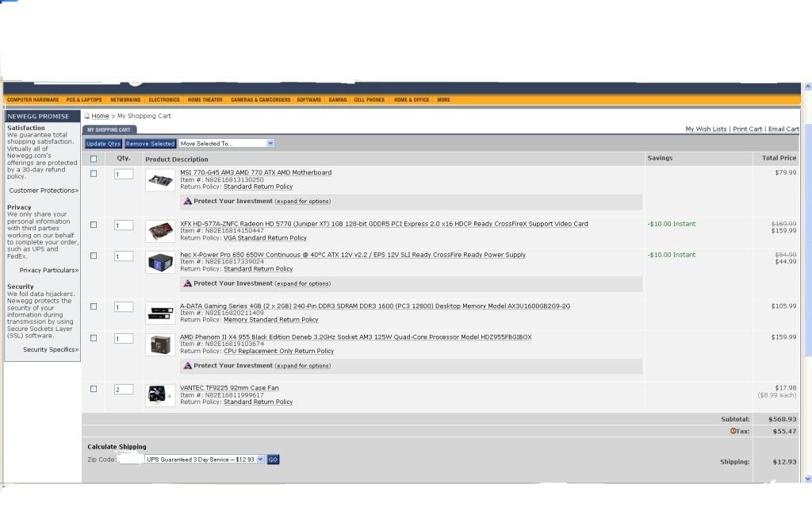Click the Zip Code input field
This screenshot has width=812, height=508.
(130, 460)
